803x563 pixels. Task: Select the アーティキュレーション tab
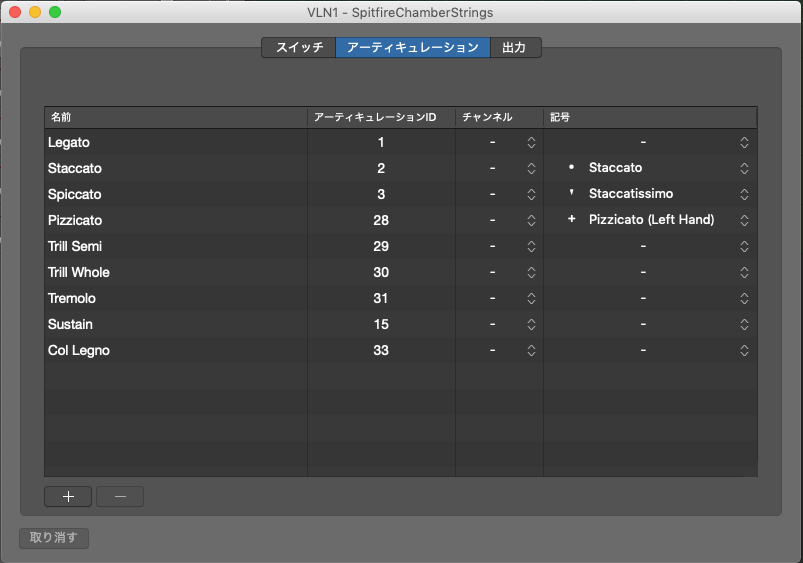[x=413, y=48]
